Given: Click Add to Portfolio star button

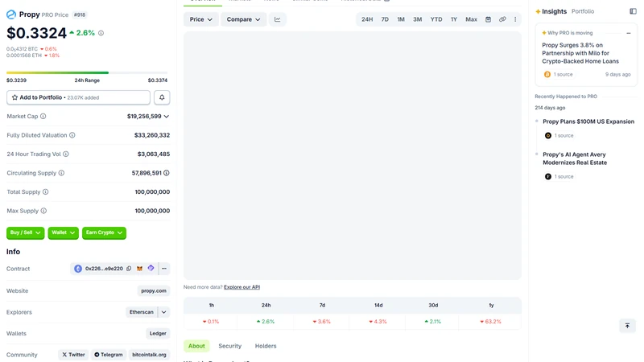Looking at the screenshot, I should click(x=78, y=97).
